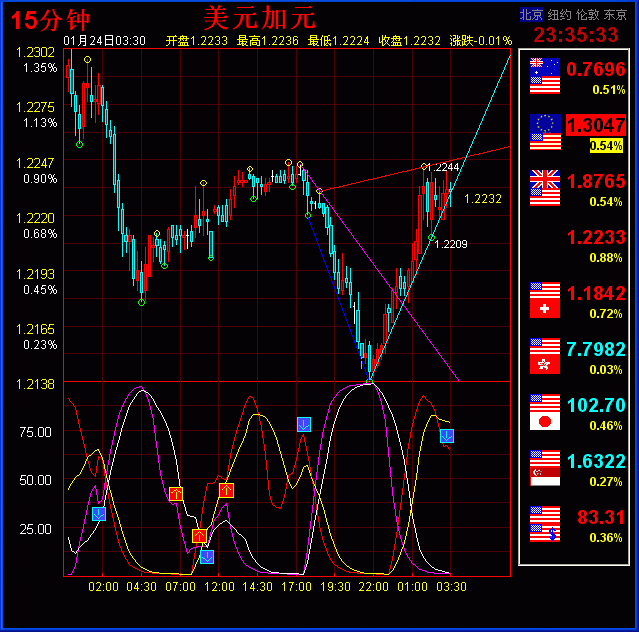Click the 最高1.2236 high value
The height and width of the screenshot is (632, 639).
click(268, 41)
